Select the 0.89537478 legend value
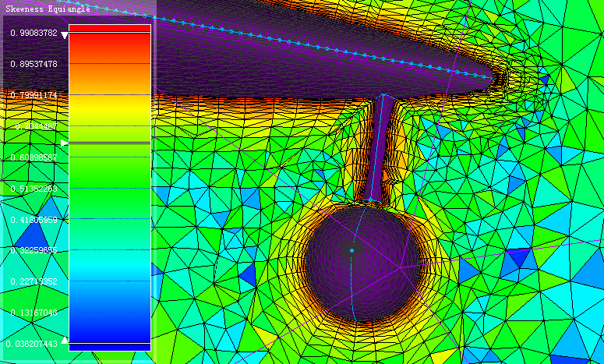This screenshot has width=604, height=364. (34, 64)
